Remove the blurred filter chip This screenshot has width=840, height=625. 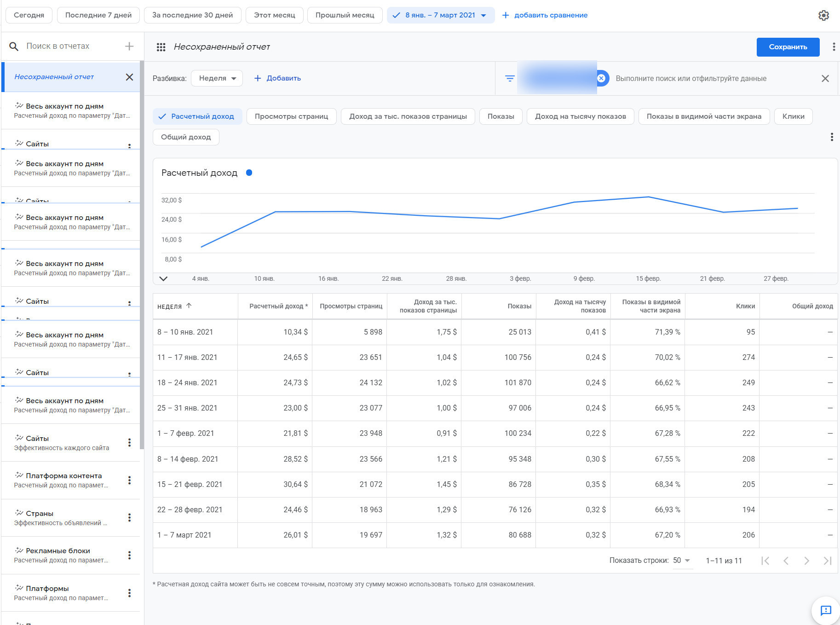tap(601, 78)
